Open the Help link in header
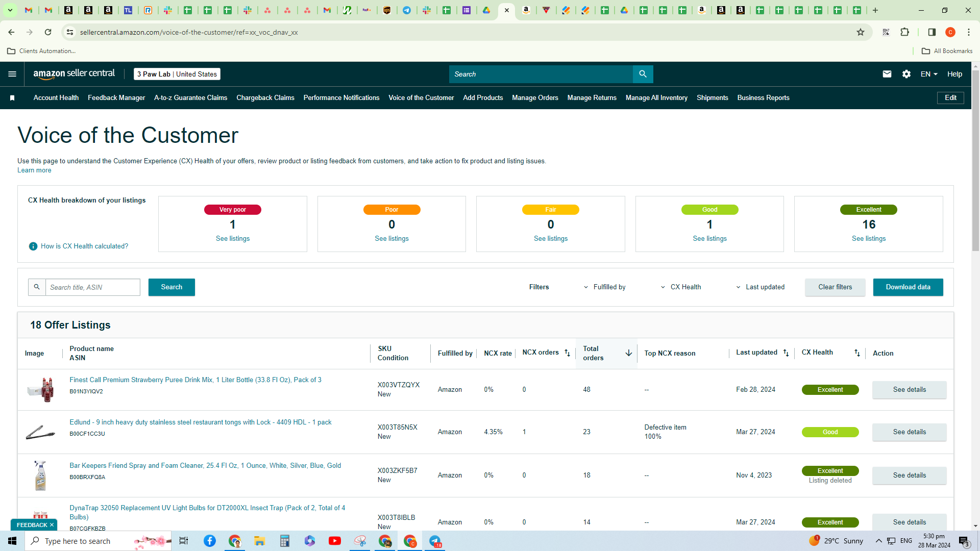This screenshot has height=551, width=980. 954,74
